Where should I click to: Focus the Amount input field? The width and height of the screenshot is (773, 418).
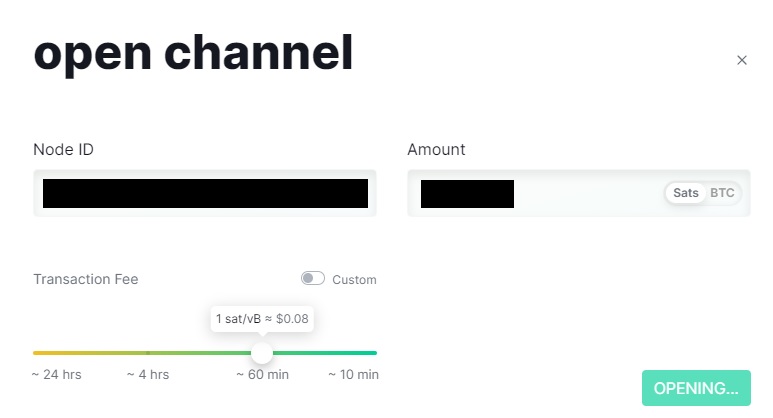pos(540,193)
